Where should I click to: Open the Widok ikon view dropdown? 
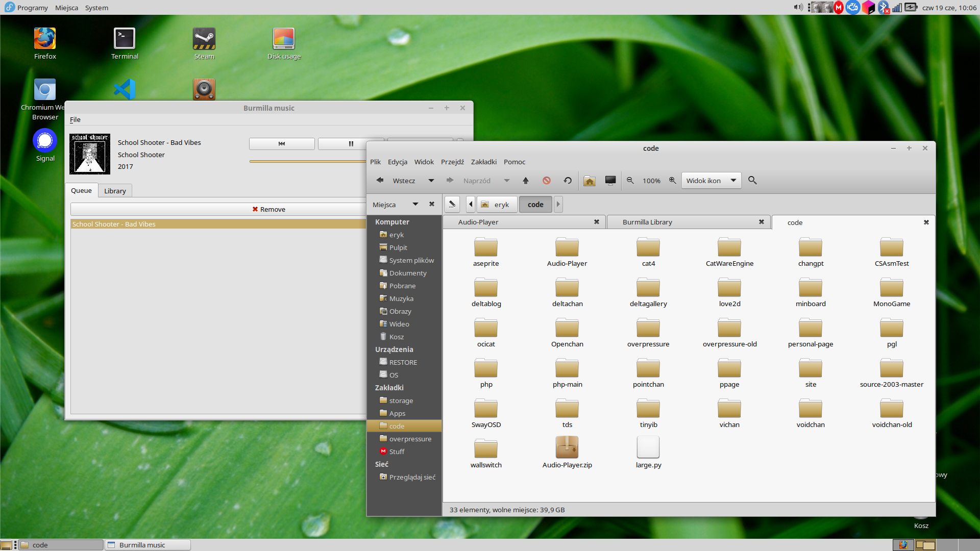click(711, 181)
